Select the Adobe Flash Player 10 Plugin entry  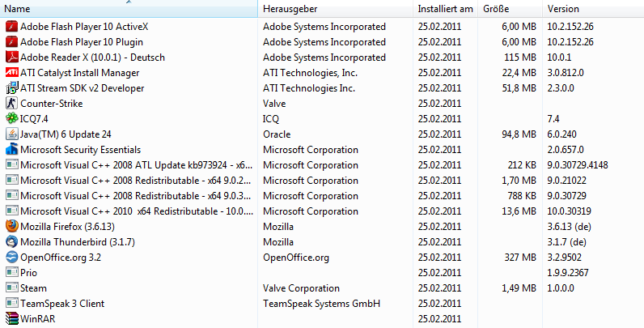pos(82,42)
